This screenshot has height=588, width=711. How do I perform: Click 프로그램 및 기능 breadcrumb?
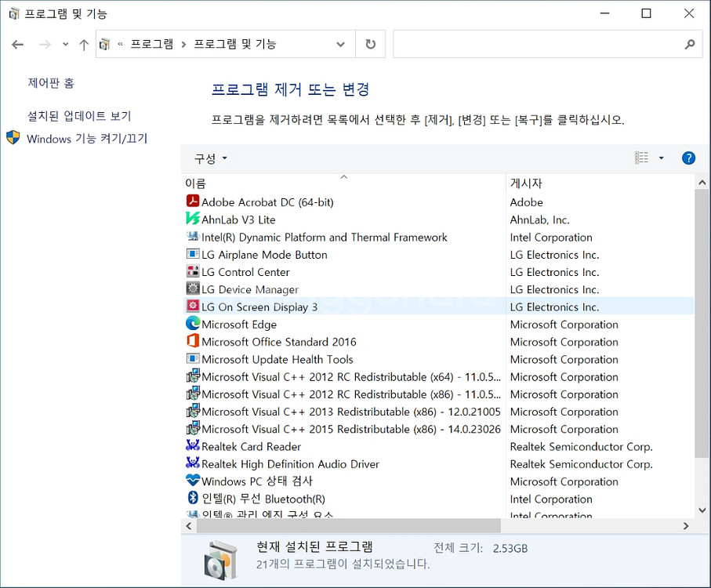(x=235, y=44)
